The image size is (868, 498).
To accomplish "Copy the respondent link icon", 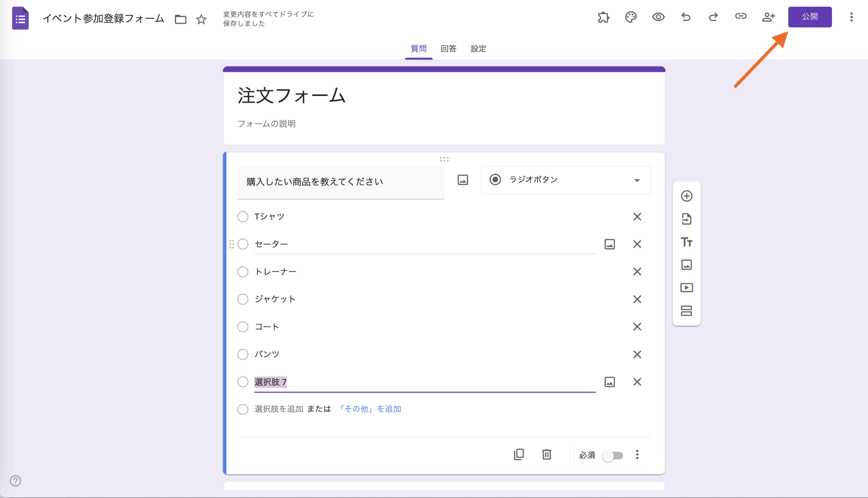I will click(x=741, y=16).
